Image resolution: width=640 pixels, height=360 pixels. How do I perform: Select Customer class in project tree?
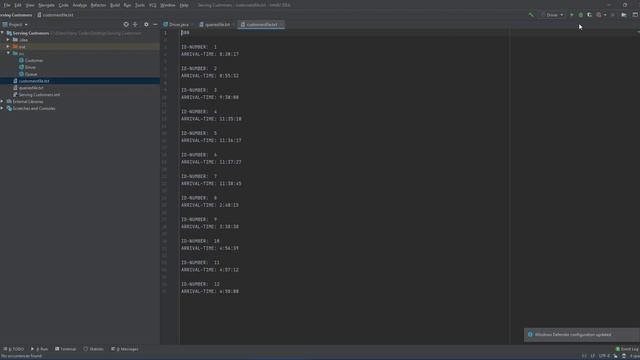pyautogui.click(x=34, y=60)
